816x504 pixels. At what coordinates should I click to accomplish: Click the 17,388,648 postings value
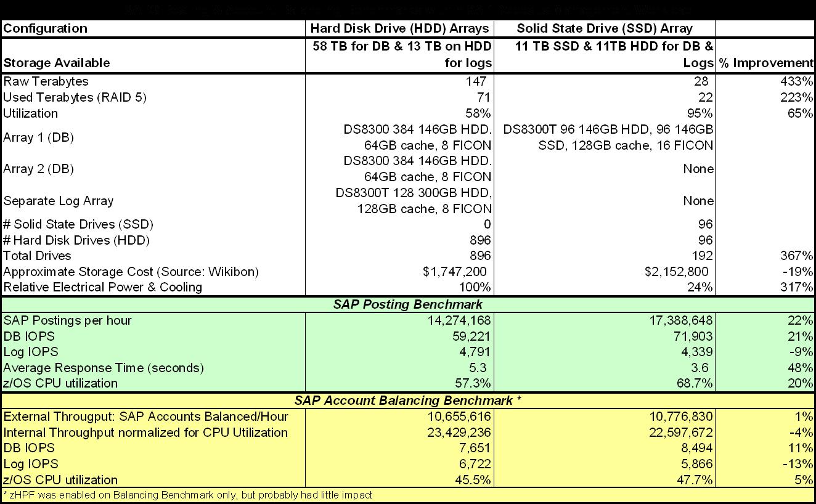[678, 320]
